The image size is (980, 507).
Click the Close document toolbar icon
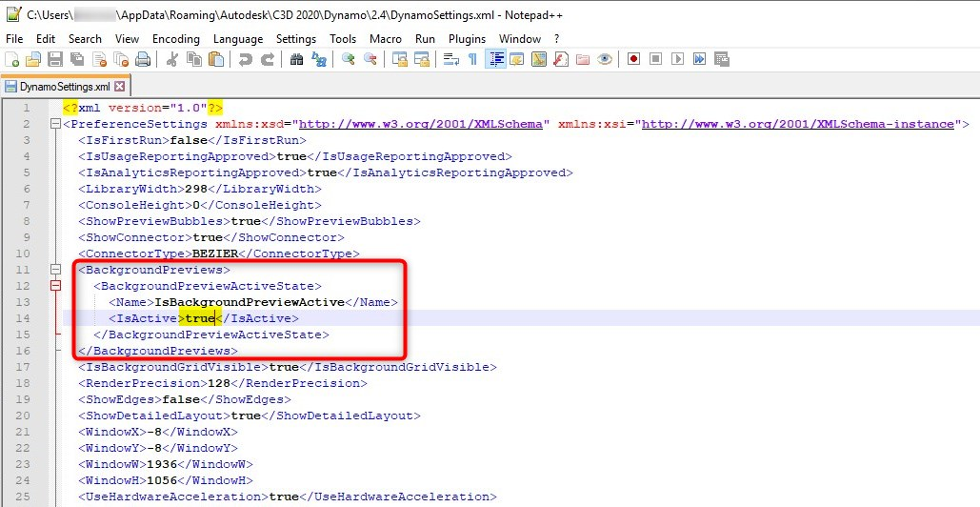tap(99, 59)
